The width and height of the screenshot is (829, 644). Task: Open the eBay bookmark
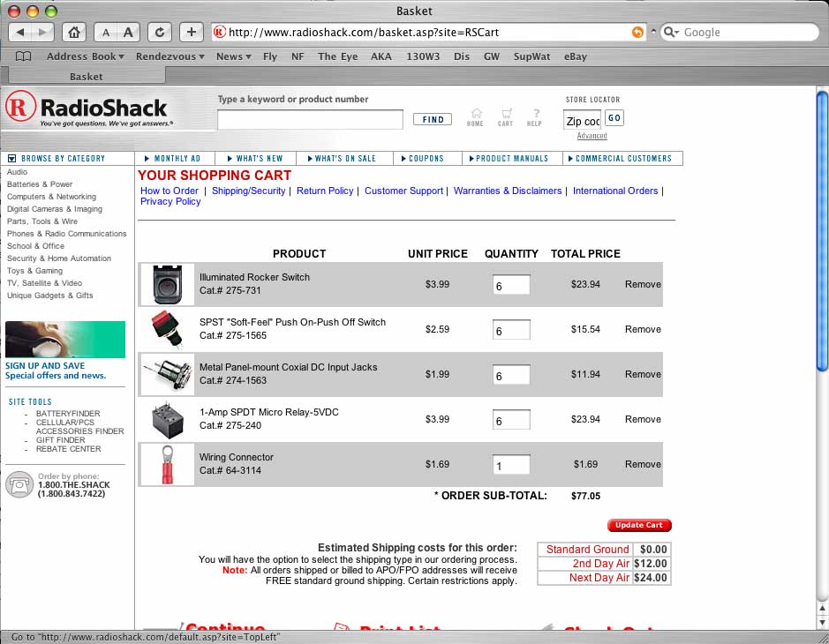[x=576, y=56]
